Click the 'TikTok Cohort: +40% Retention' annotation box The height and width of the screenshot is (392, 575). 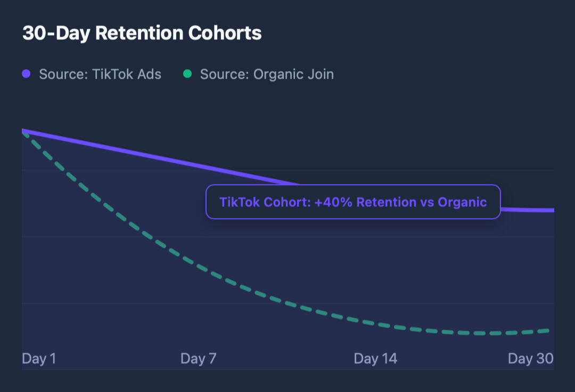[x=353, y=202]
